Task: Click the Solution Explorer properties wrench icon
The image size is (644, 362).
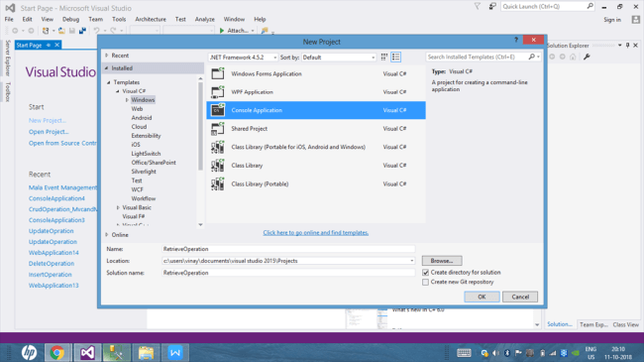Action: [x=587, y=57]
